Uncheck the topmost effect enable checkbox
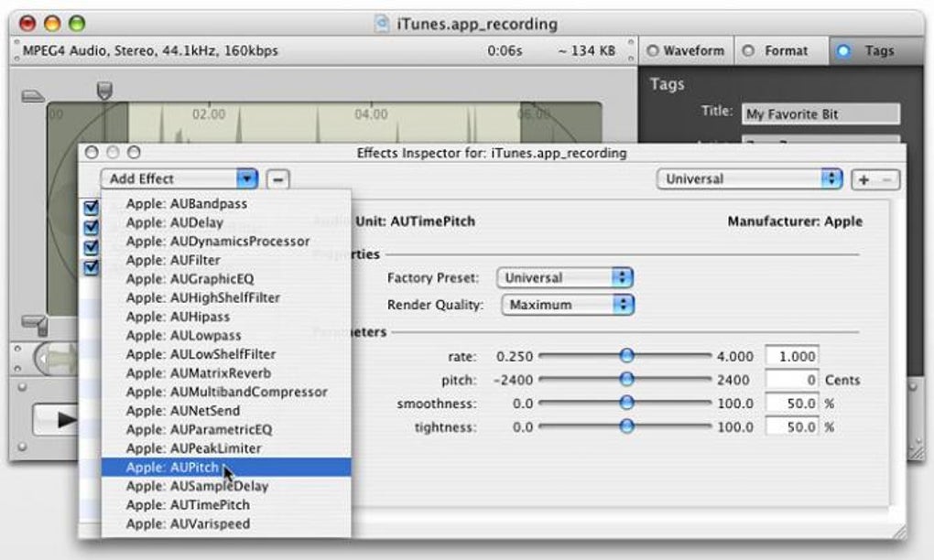Image resolution: width=934 pixels, height=560 pixels. [x=91, y=206]
